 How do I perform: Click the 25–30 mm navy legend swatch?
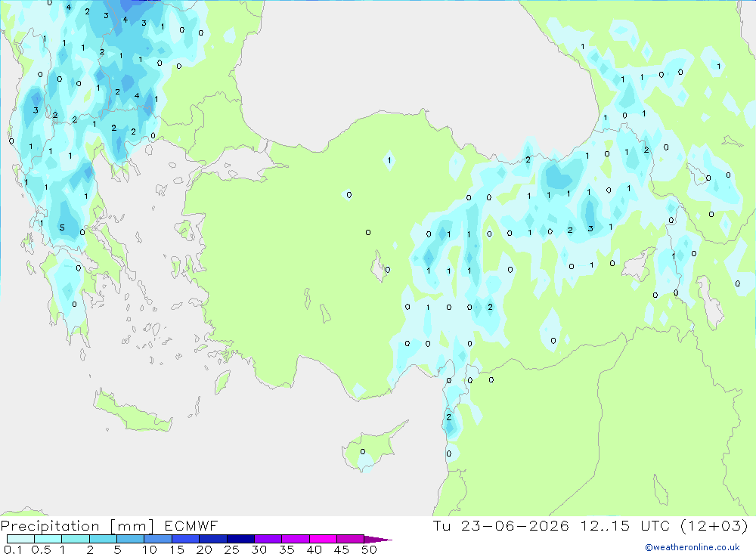point(240,539)
